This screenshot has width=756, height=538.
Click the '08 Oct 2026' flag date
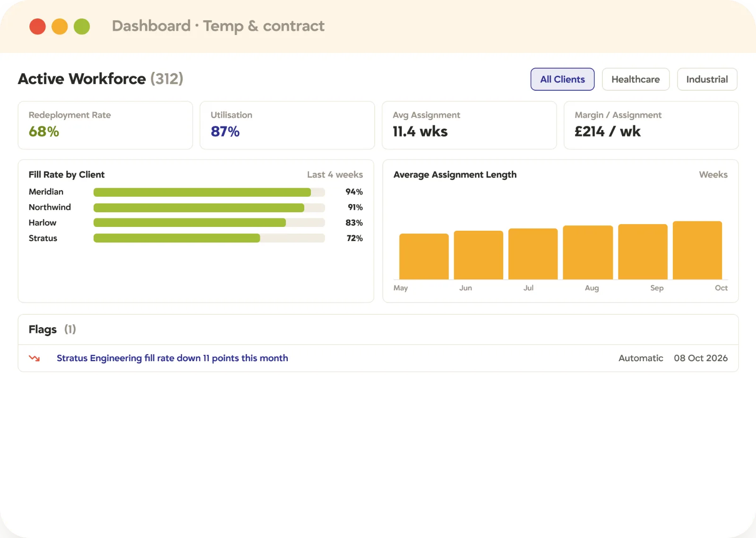point(701,358)
